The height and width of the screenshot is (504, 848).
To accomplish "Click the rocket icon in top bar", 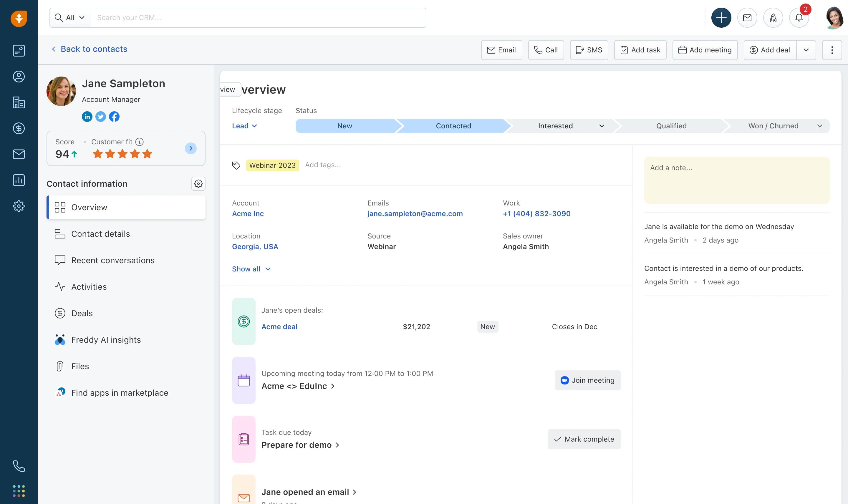I will [x=773, y=18].
